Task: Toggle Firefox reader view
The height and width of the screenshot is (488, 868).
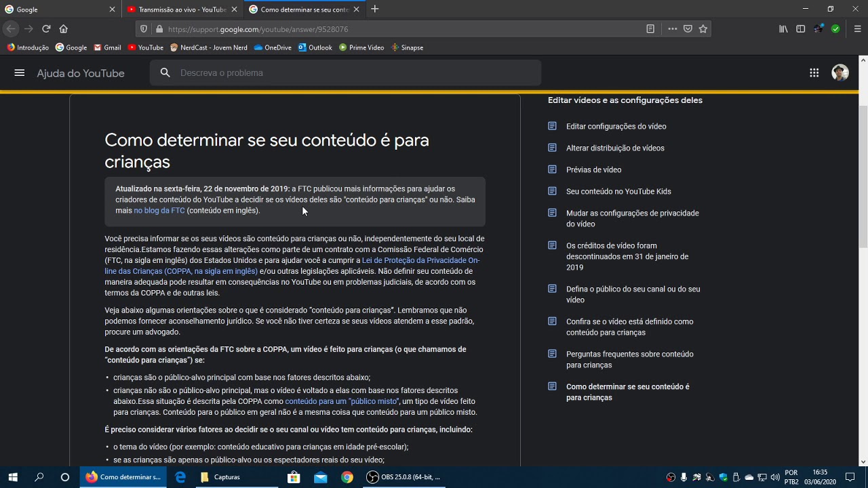Action: 650,29
